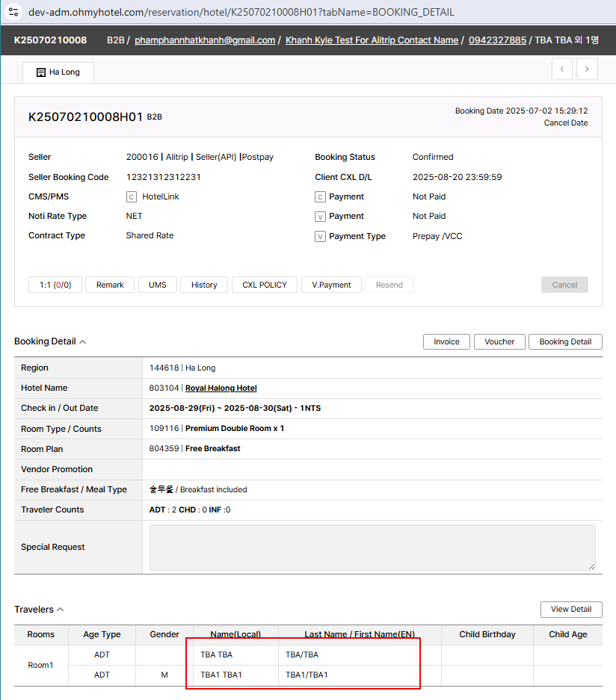Open the CXL POLICY button
The width and height of the screenshot is (616, 700).
265,285
